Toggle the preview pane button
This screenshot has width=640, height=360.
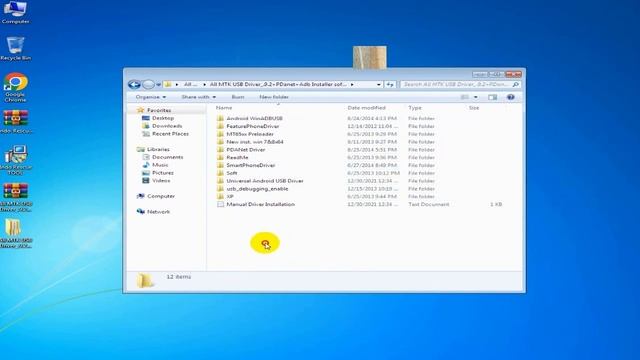(x=493, y=97)
